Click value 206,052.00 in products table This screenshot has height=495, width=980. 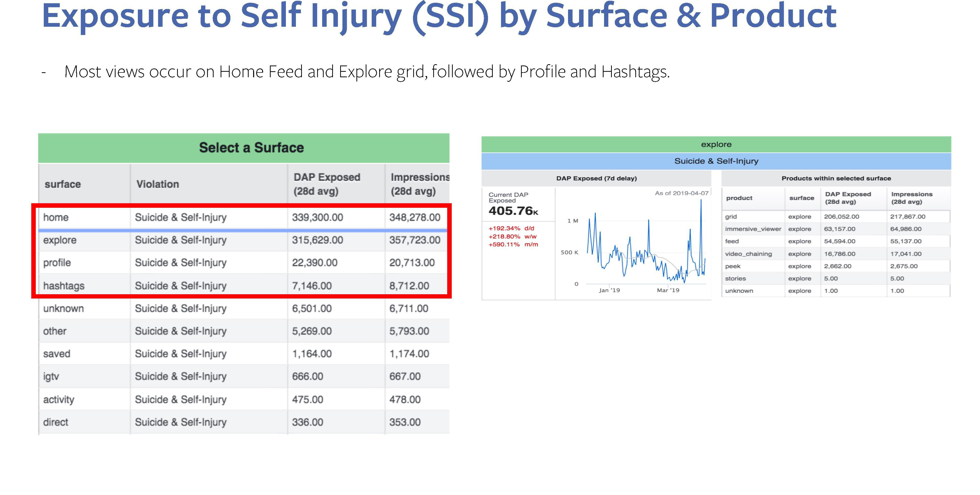coord(841,217)
